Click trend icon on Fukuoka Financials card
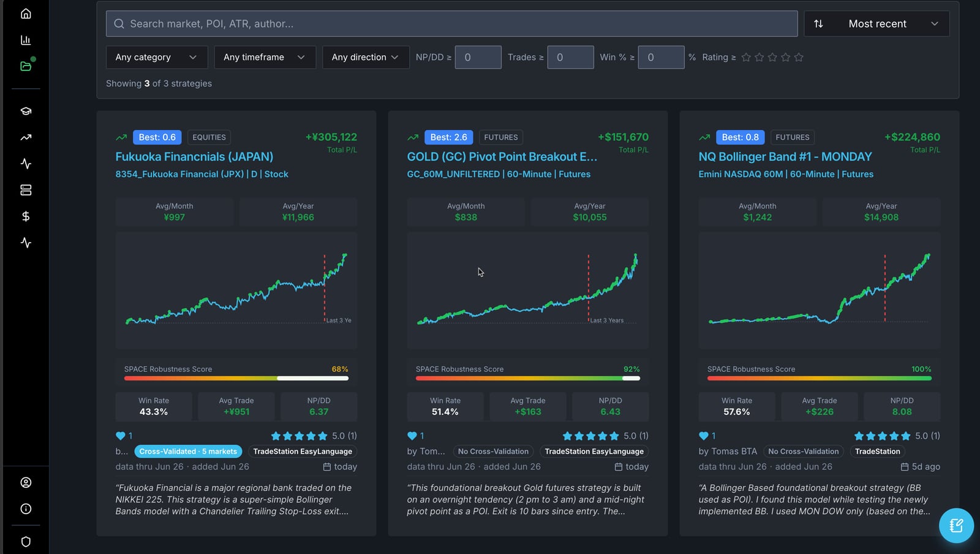Viewport: 980px width, 554px height. 121,137
